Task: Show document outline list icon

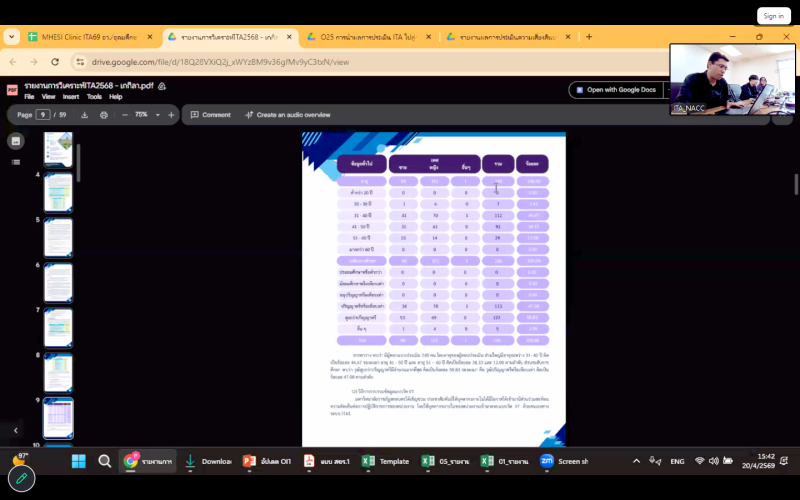Action: pyautogui.click(x=16, y=163)
